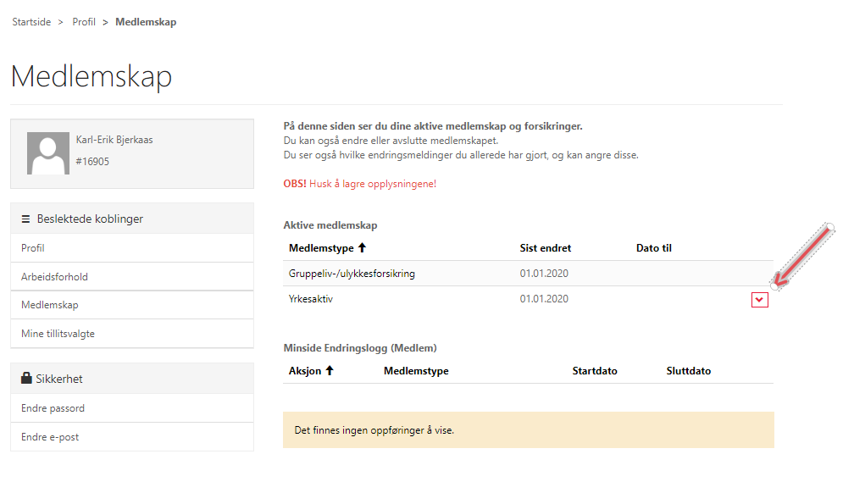Expand the red chevron dropdown in Yrkesaktiv row
This screenshot has height=504, width=854.
[759, 299]
